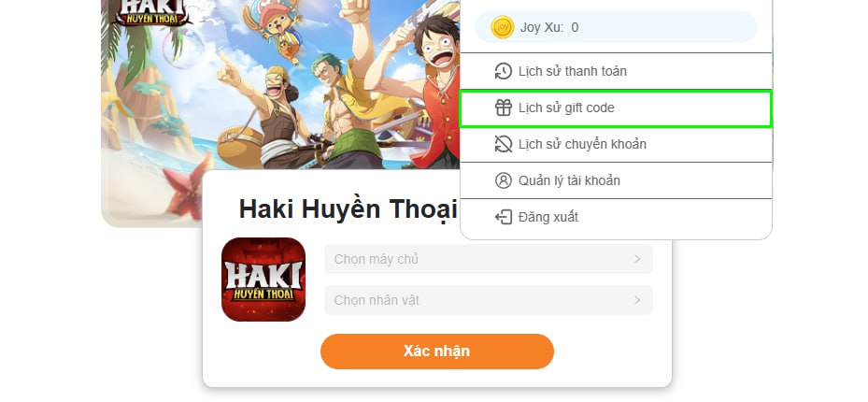
Task: Sign out via the Đăng xuất menu entry
Action: point(616,217)
